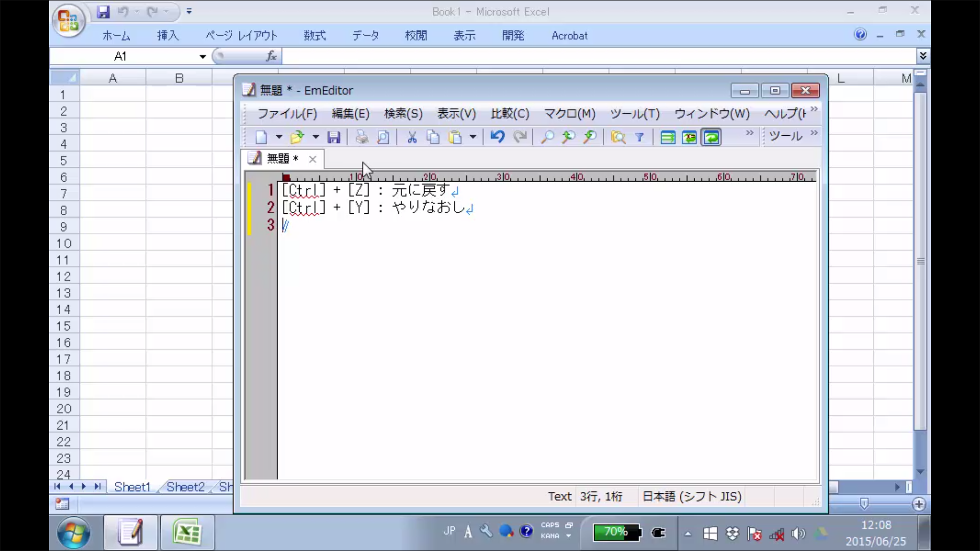Click the Filter funnel icon
This screenshot has width=980, height=551.
(640, 137)
